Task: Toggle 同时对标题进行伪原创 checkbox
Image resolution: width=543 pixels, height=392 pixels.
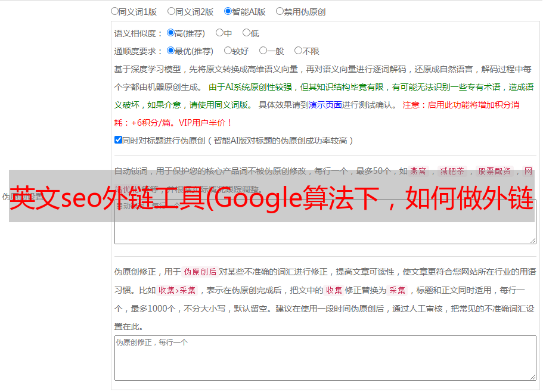Action: 118,140
